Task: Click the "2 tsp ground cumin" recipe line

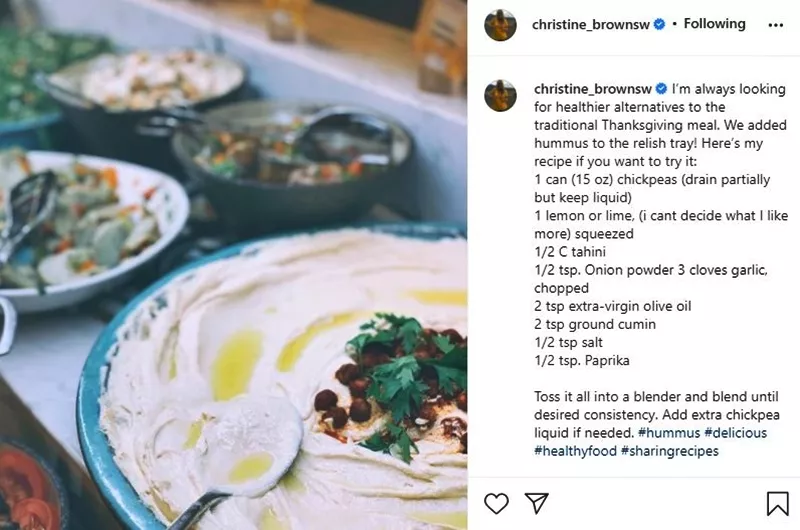Action: (595, 324)
